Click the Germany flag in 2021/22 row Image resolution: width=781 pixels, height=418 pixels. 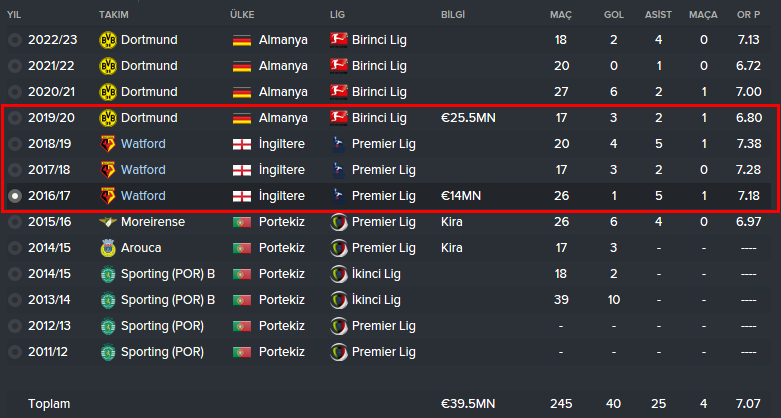click(242, 66)
